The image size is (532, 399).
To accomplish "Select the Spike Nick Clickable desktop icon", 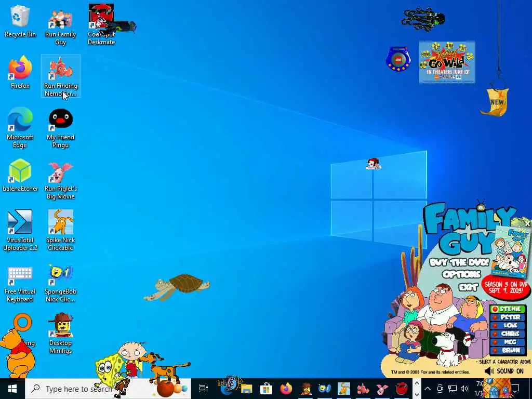I will click(60, 231).
